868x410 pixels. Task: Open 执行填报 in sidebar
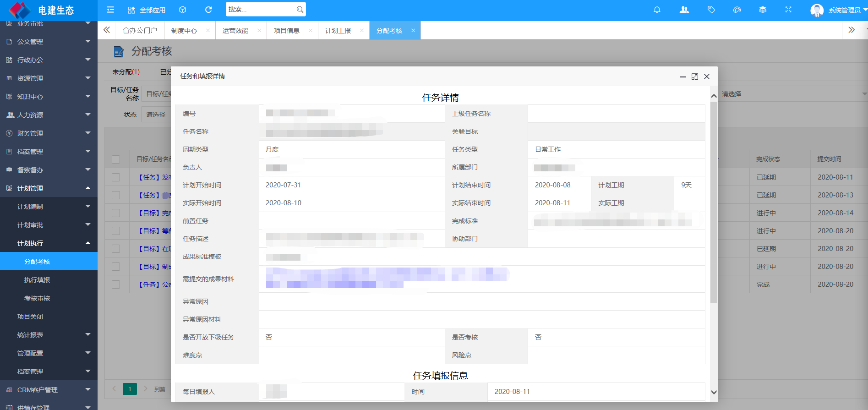coord(49,280)
